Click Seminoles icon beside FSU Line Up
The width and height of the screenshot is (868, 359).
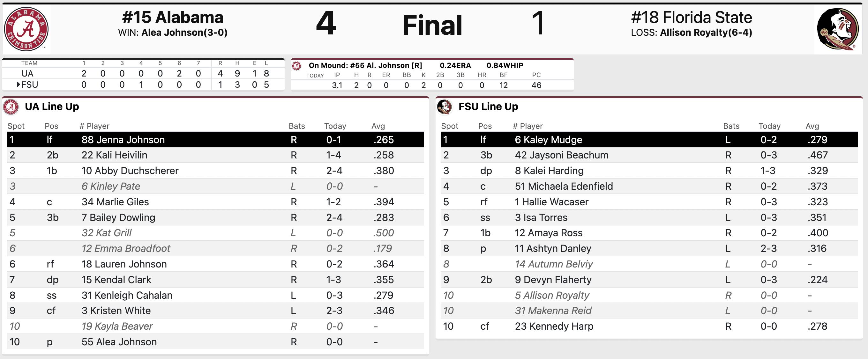pos(444,107)
